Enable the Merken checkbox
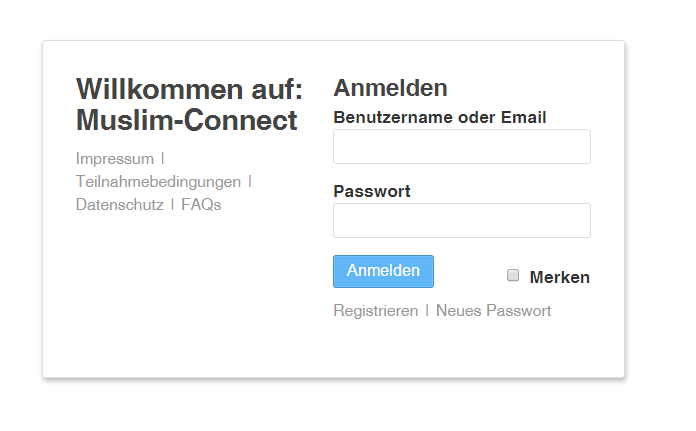Image resolution: width=696 pixels, height=431 pixels. tap(513, 275)
